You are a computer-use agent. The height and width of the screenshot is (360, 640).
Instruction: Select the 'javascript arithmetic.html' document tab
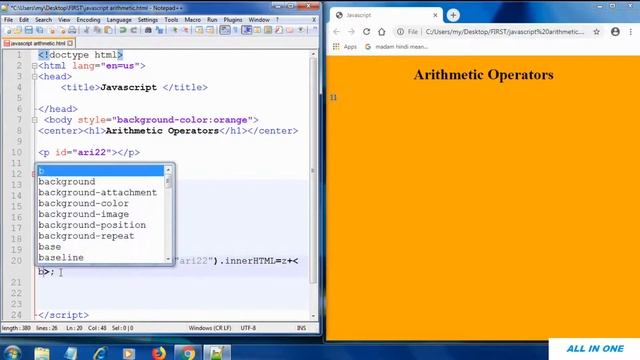[x=38, y=43]
